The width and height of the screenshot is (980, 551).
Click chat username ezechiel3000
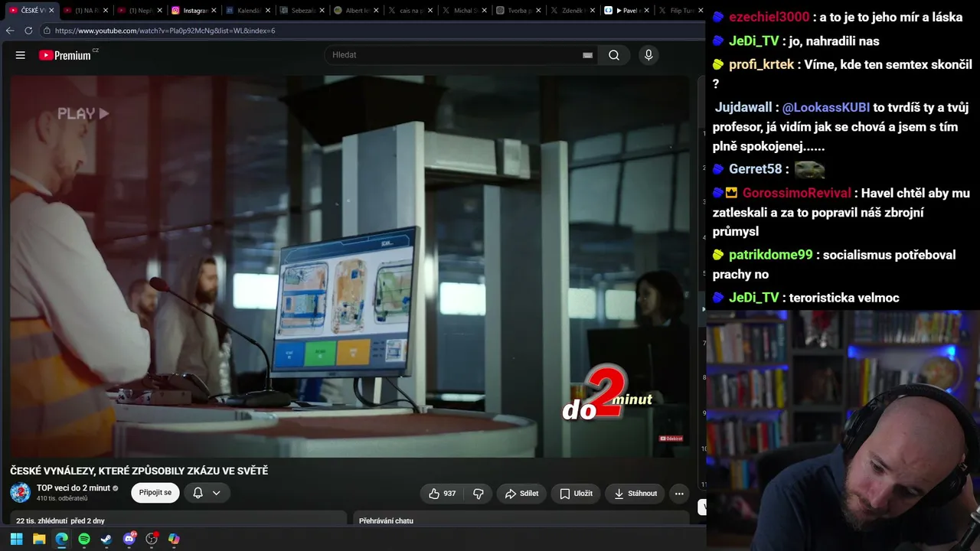coord(769,18)
